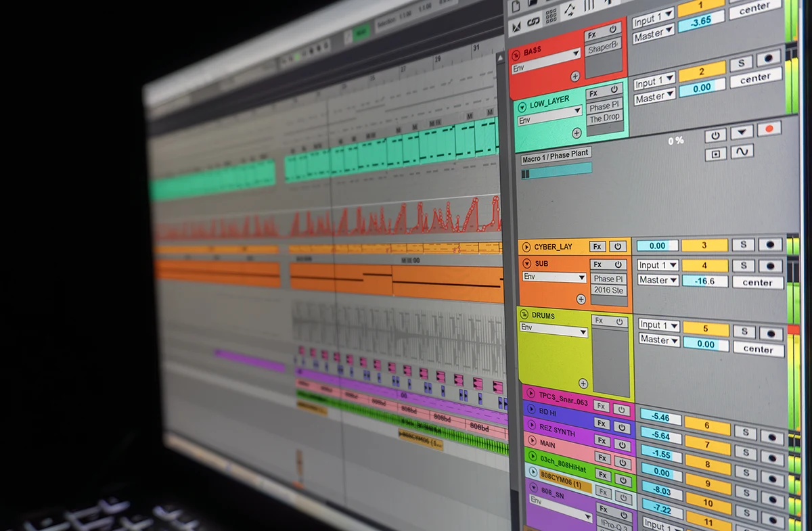Click bar 31 on the timeline ruler

click(476, 48)
